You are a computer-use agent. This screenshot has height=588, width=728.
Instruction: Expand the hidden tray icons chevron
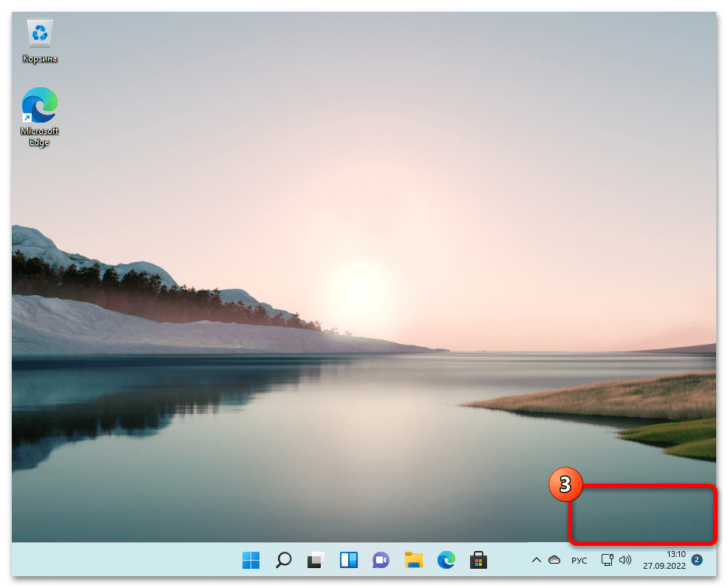point(537,560)
